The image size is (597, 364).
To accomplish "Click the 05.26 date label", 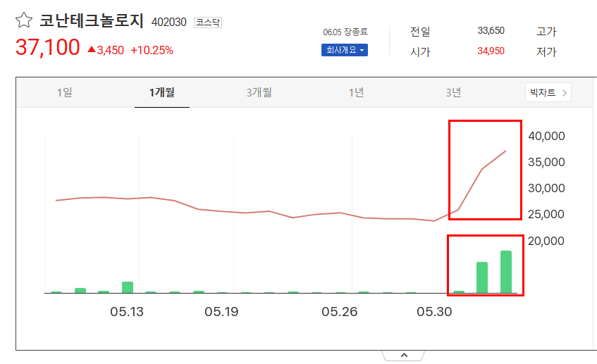I will [340, 312].
